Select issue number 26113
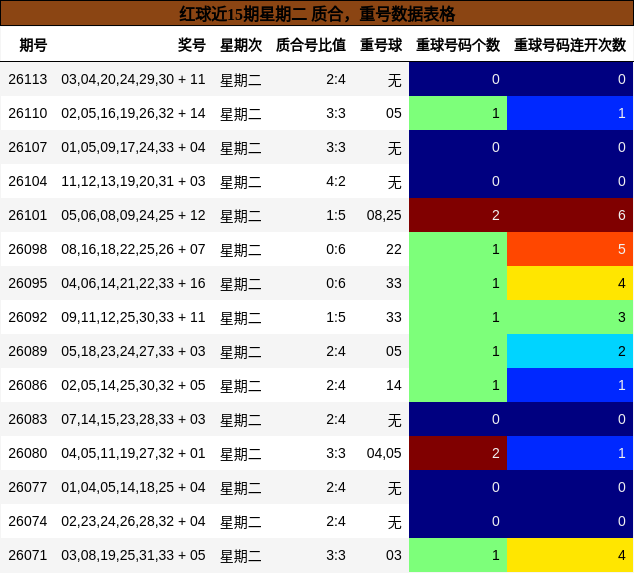Image resolution: width=634 pixels, height=573 pixels. [x=27, y=79]
